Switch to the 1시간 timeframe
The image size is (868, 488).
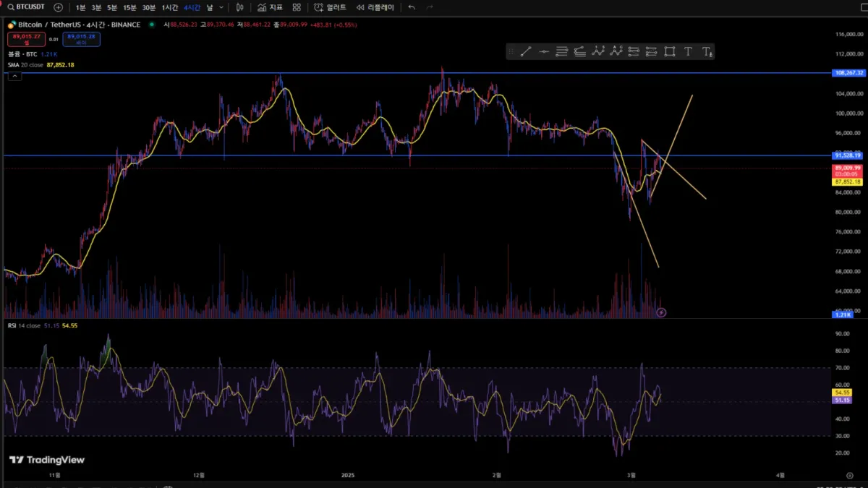pyautogui.click(x=170, y=7)
